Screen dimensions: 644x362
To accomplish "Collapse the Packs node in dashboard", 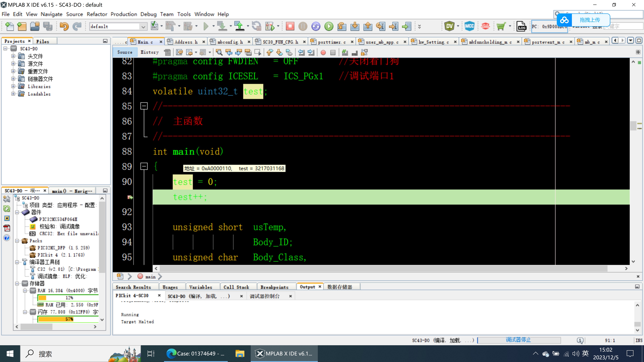I will pos(17,241).
